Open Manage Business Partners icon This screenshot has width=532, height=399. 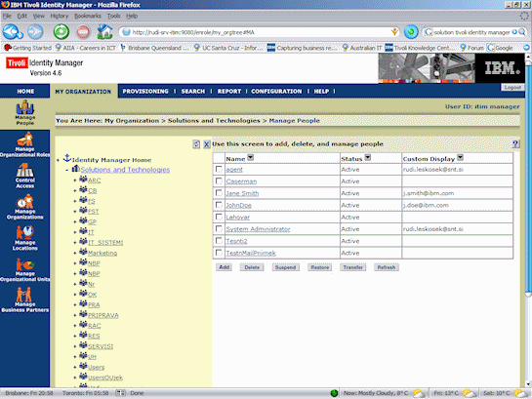click(x=25, y=299)
